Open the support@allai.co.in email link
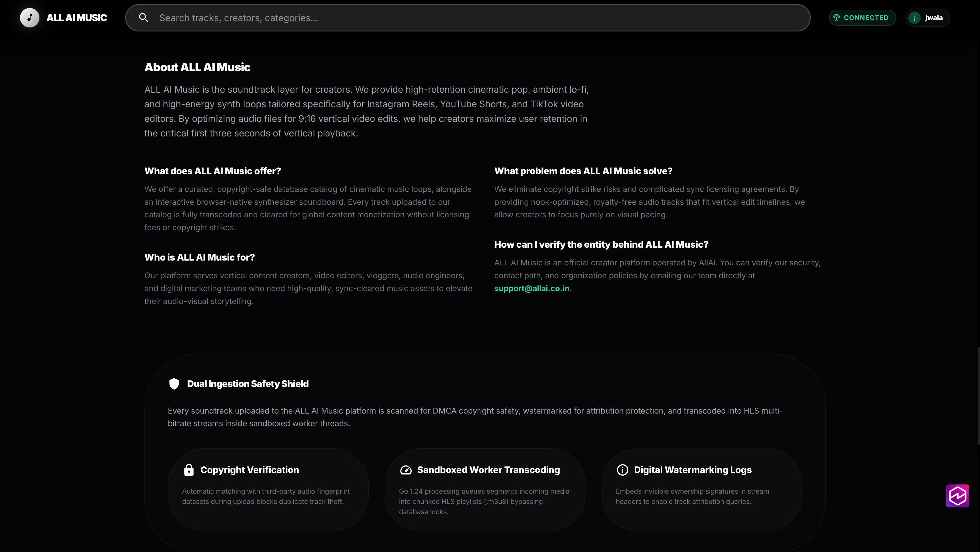This screenshot has height=552, width=980. (531, 288)
